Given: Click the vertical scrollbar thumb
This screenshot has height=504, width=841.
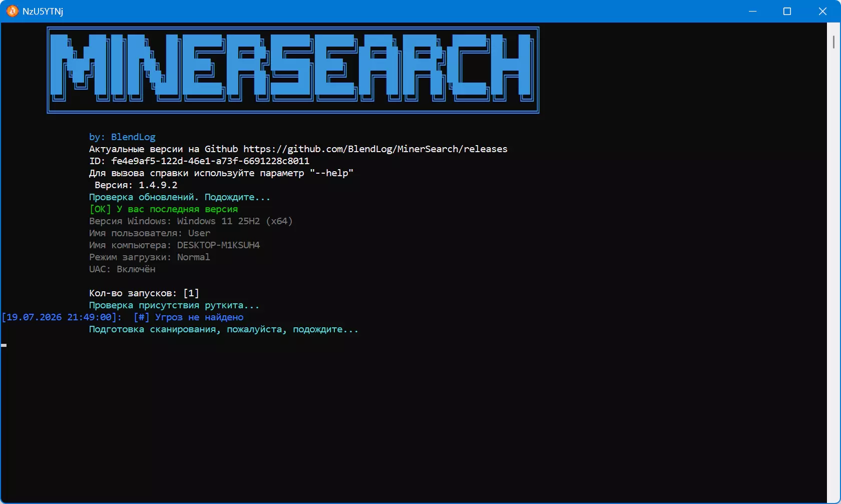Looking at the screenshot, I should click(x=833, y=42).
